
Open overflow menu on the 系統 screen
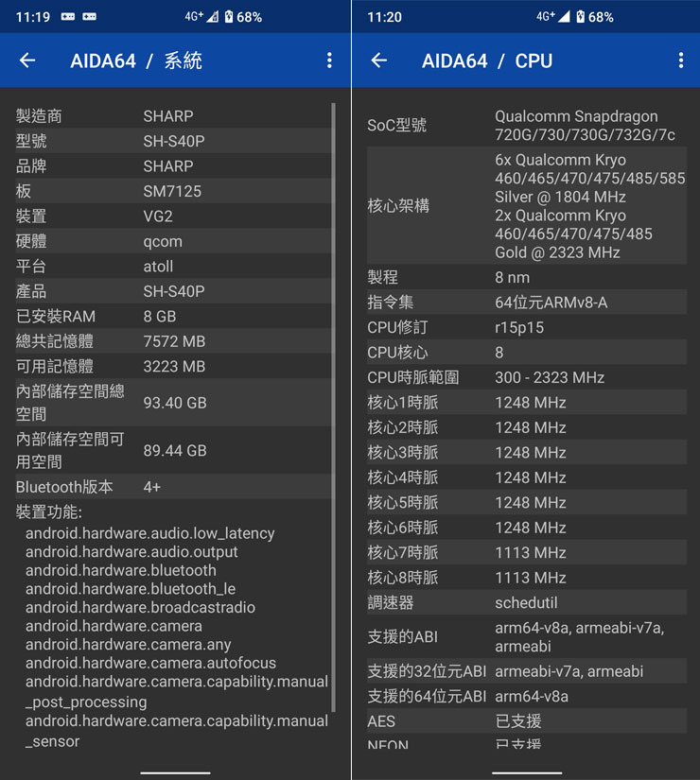(x=329, y=61)
